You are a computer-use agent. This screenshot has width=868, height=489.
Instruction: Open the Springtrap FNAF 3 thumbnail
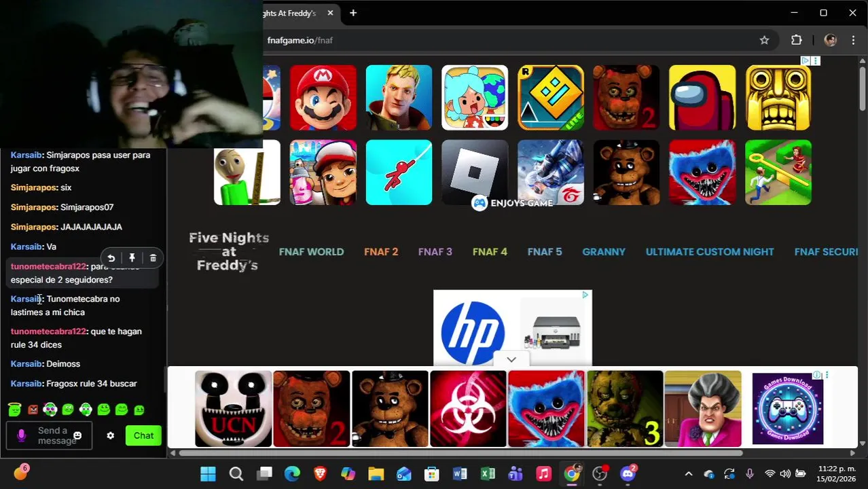click(625, 409)
